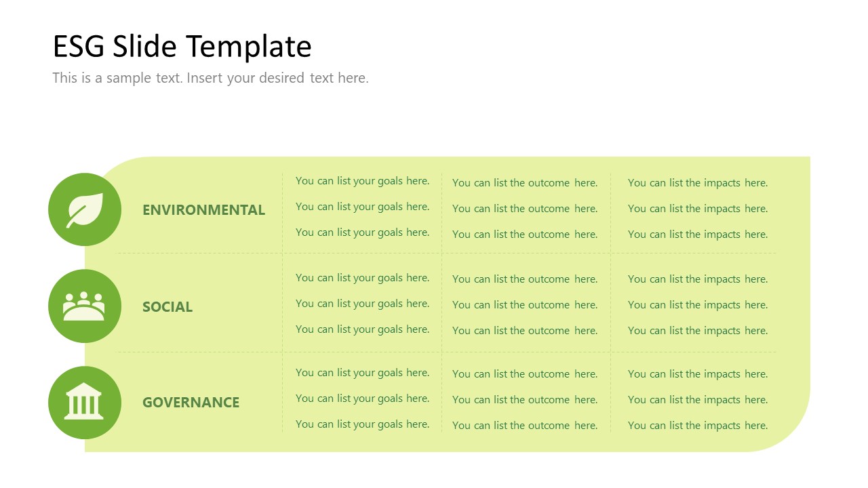Screen dimensions: 868x488
Task: Click the middle impacts line in Social row
Action: 698,305
